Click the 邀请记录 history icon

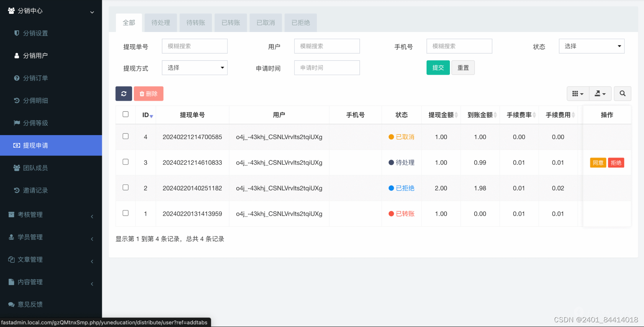[x=17, y=190]
